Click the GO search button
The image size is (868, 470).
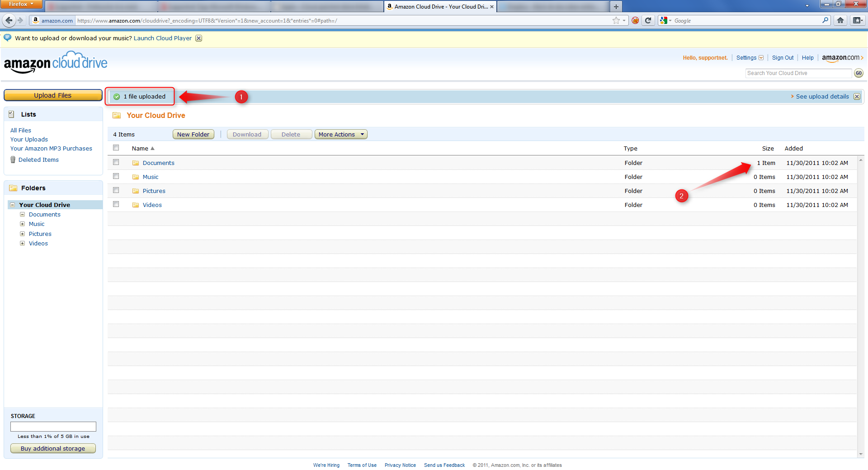(858, 73)
